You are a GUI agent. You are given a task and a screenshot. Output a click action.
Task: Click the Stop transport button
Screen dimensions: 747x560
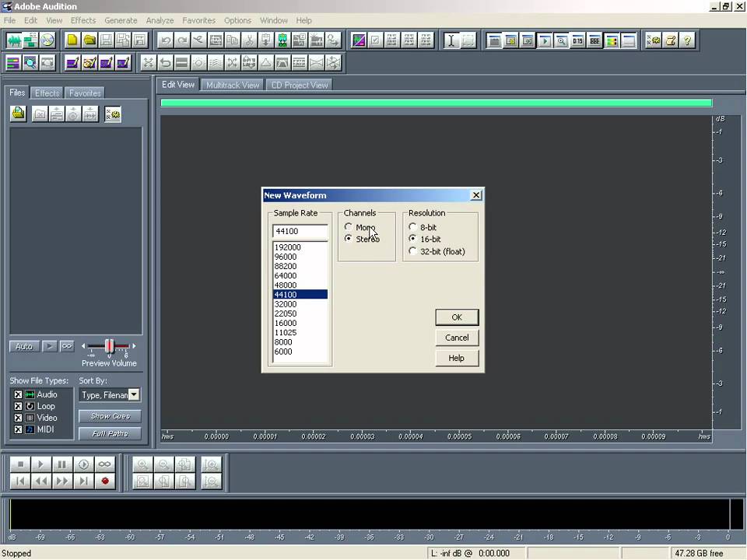point(20,464)
